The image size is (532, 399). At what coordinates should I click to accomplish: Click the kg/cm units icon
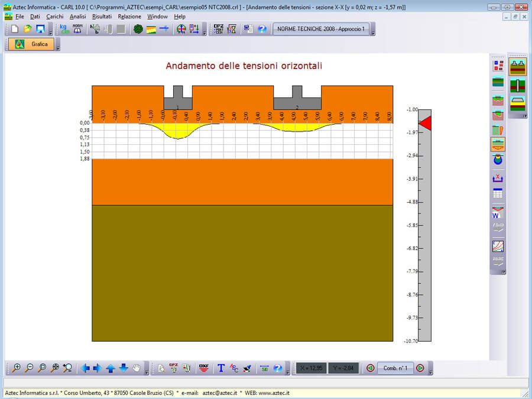[64, 29]
